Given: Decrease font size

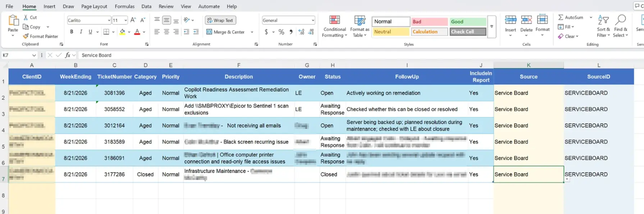Looking at the screenshot, I should [143, 20].
